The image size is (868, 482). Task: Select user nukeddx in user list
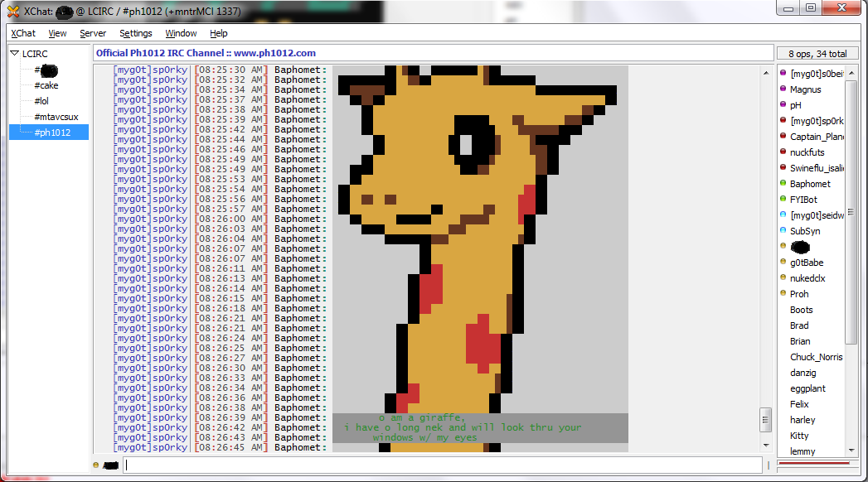pyautogui.click(x=807, y=278)
